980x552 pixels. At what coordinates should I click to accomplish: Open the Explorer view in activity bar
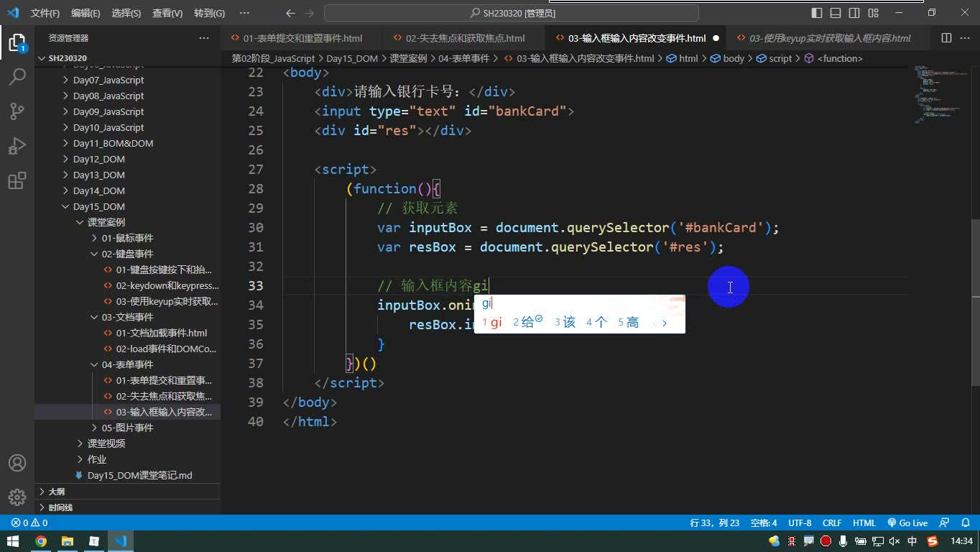(17, 42)
